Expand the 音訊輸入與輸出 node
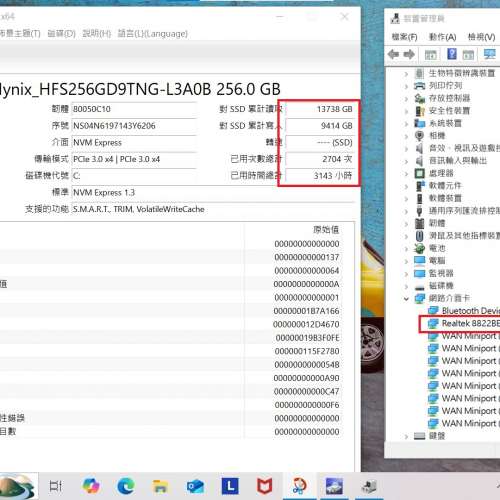The height and width of the screenshot is (500, 500). (406, 161)
